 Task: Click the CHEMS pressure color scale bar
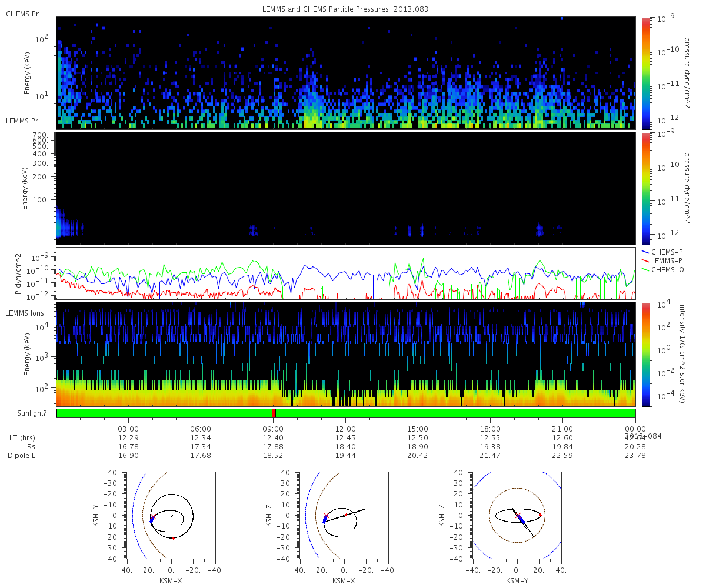(x=645, y=72)
